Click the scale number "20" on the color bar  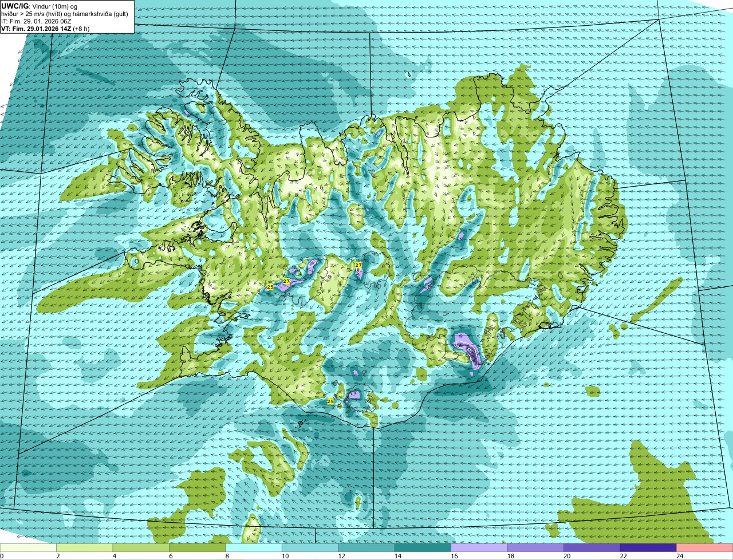pos(567,556)
